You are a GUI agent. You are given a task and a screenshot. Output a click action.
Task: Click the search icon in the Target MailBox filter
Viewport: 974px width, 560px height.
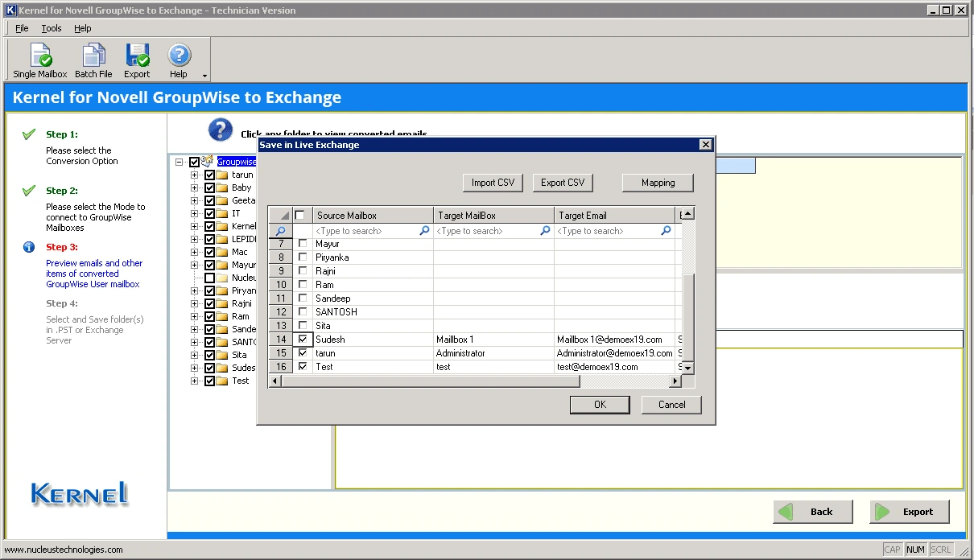pyautogui.click(x=545, y=231)
